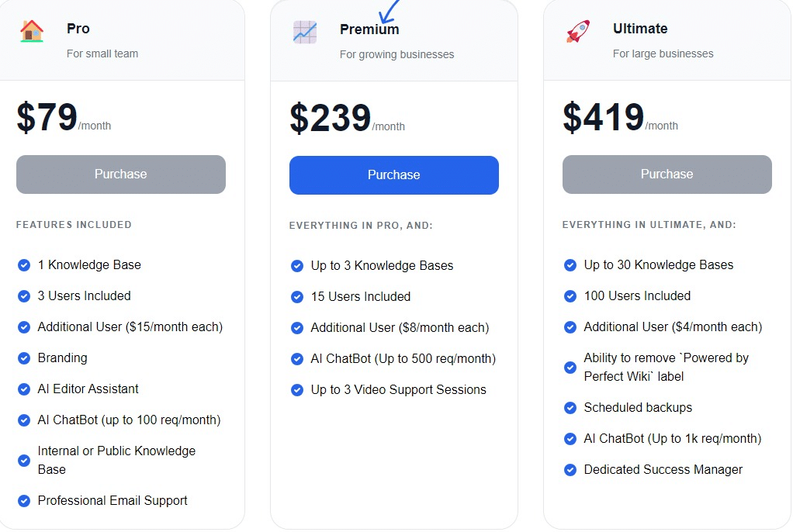Click checkmark beside AI Editor Assistant
The image size is (793, 532).
click(x=24, y=389)
